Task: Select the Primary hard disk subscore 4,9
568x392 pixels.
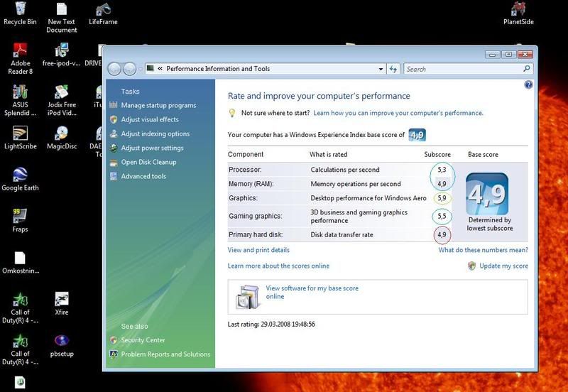Action: coord(442,235)
